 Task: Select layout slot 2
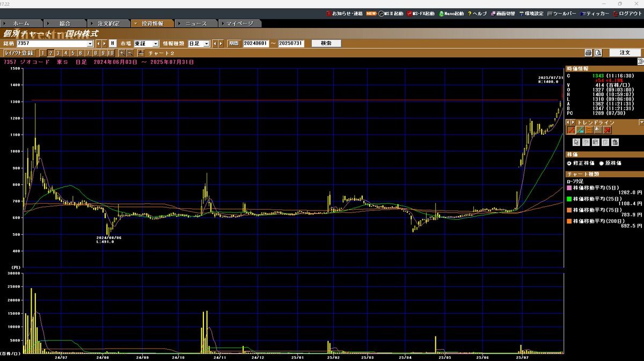point(50,53)
